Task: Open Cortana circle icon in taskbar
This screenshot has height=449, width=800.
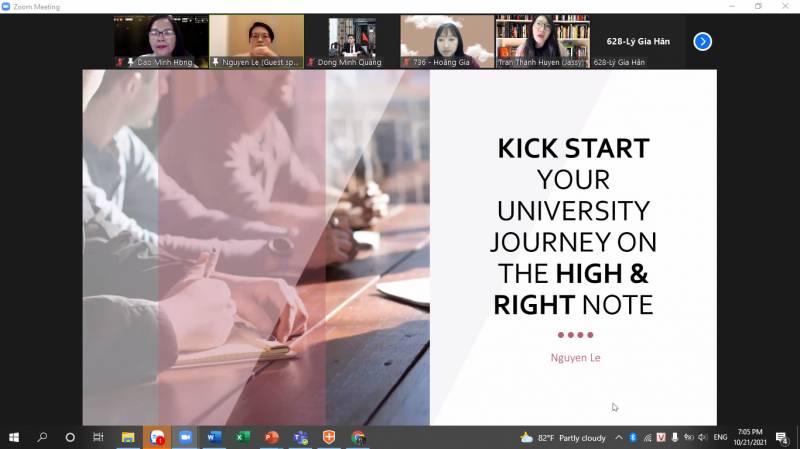Action: 70,437
